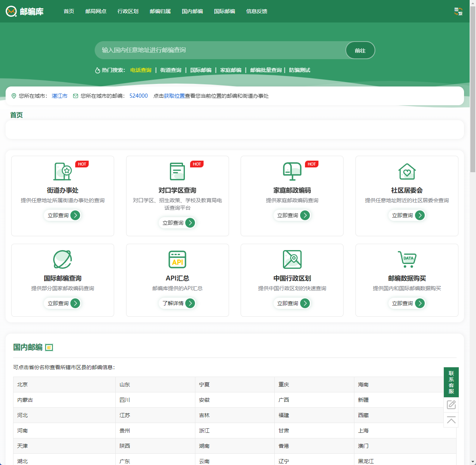
Task: Click the 邮编库 logo icon
Action: point(11,11)
